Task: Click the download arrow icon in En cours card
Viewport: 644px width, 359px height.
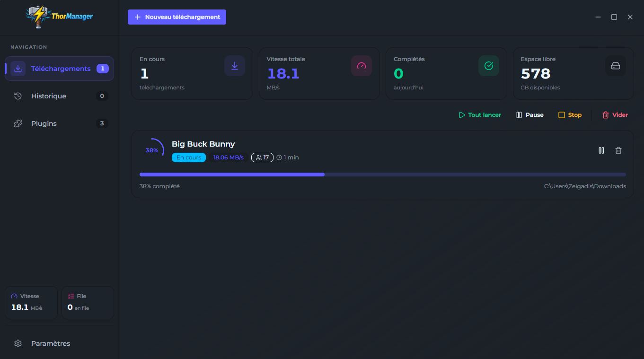Action: pyautogui.click(x=235, y=66)
